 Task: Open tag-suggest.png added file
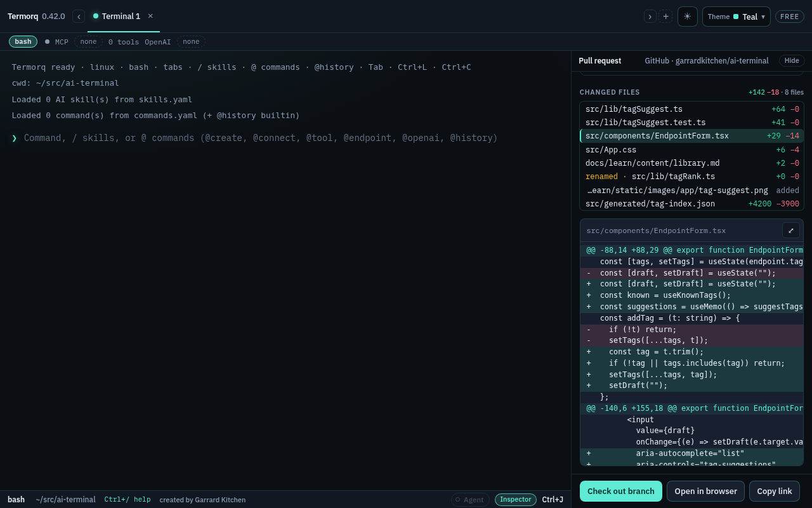click(x=691, y=190)
